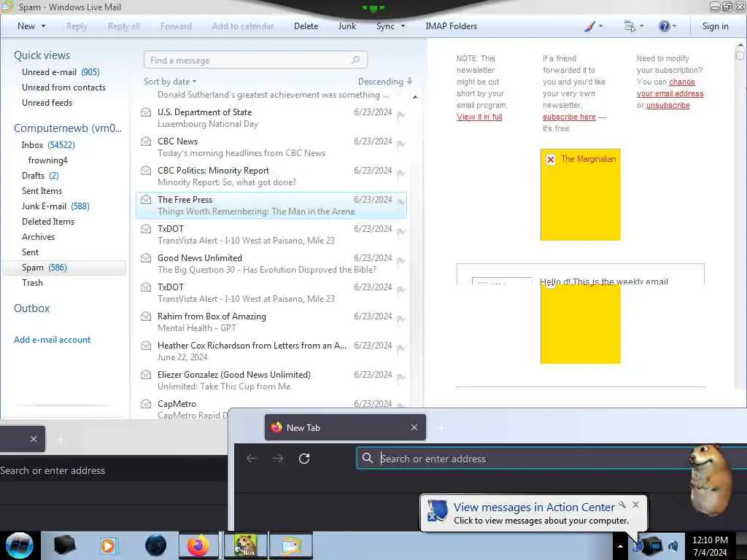The width and height of the screenshot is (747, 560).
Task: Flag the CBC Politics message
Action: (400, 173)
